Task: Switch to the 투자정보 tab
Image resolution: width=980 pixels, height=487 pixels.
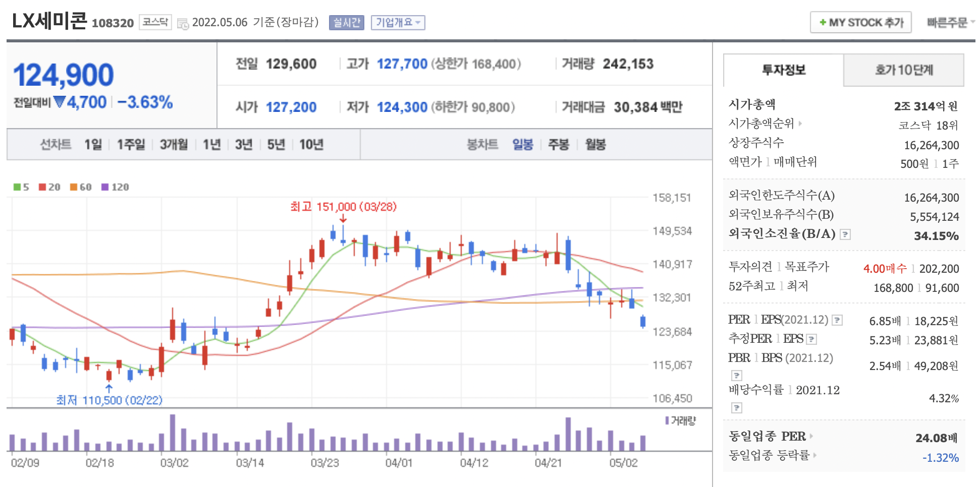Action: [783, 70]
